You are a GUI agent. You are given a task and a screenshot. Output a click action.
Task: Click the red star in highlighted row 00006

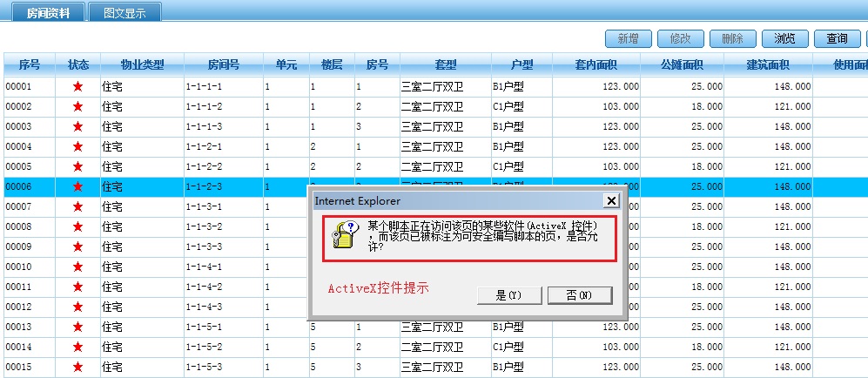click(77, 186)
